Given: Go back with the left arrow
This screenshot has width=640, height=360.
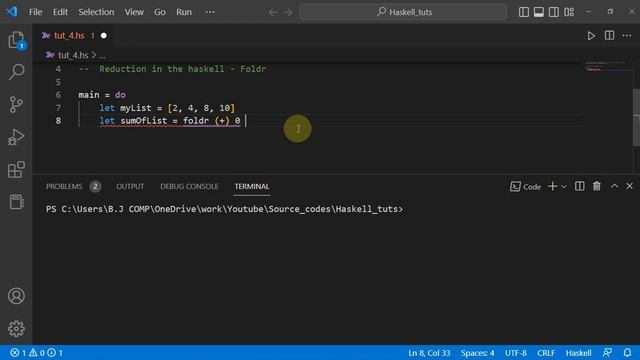Looking at the screenshot, I should point(273,12).
